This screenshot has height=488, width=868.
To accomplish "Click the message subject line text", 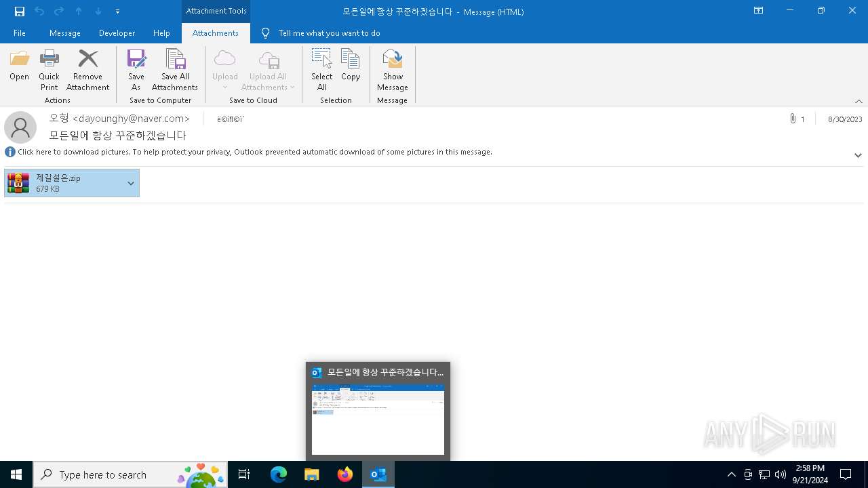I will (118, 136).
